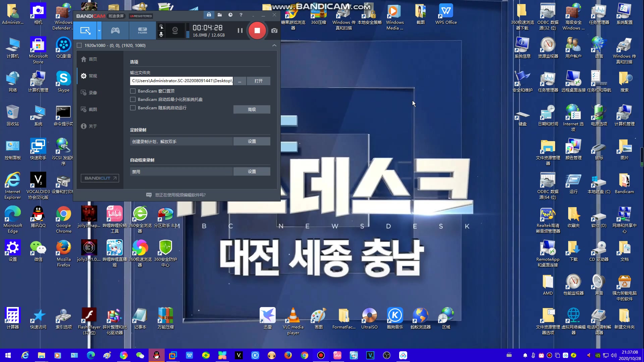Toggle the webcam overlay icon
Screen dimensions: 644x362
click(175, 31)
